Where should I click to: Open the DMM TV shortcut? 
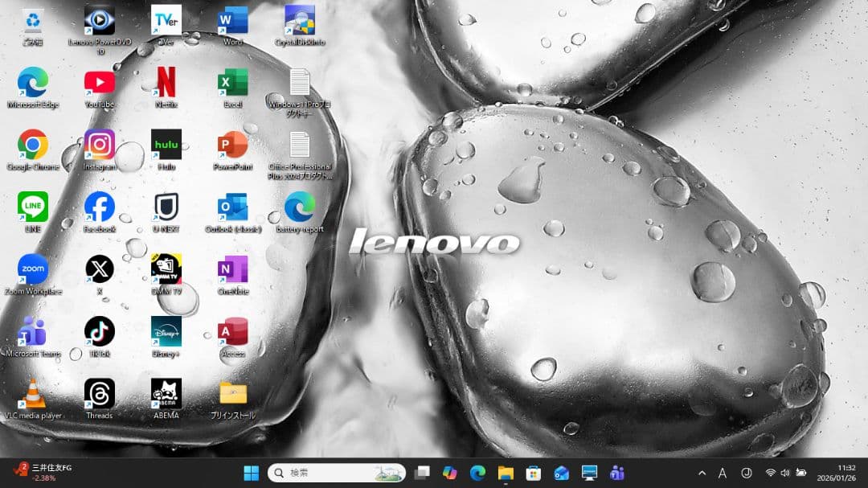point(166,269)
